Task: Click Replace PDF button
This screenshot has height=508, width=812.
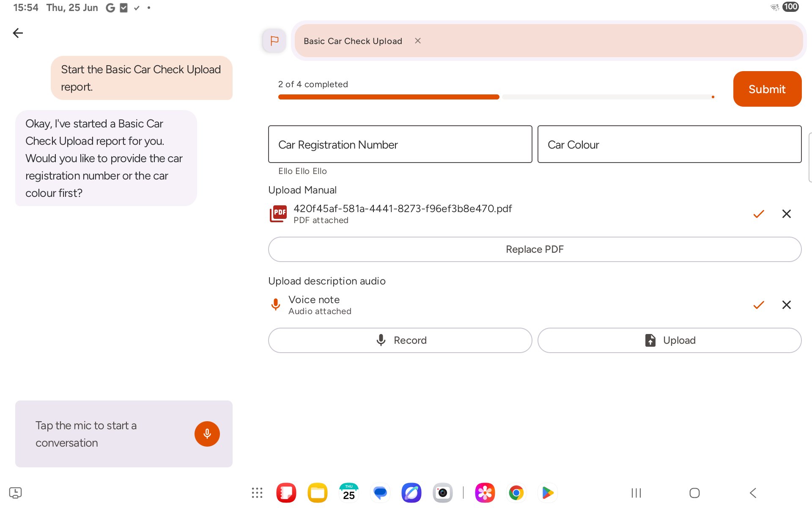Action: click(x=535, y=249)
